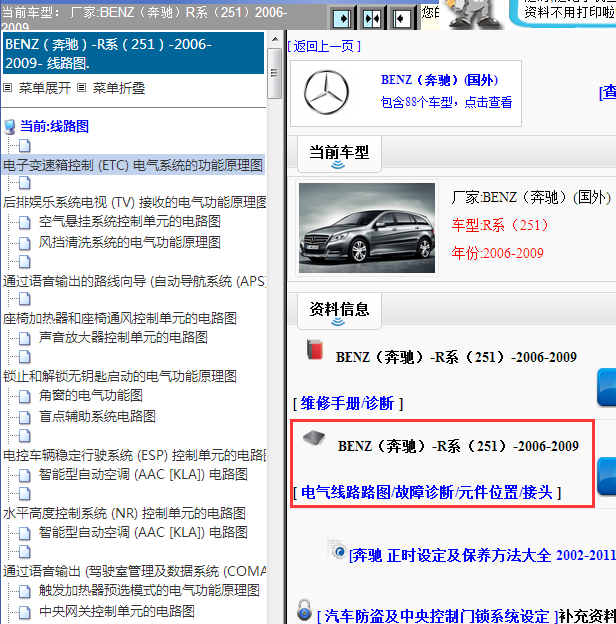This screenshot has height=624, width=616.
Task: Select 电子变速箱控制 (ETC) 电气系统的功能原理图
Action: point(133,165)
